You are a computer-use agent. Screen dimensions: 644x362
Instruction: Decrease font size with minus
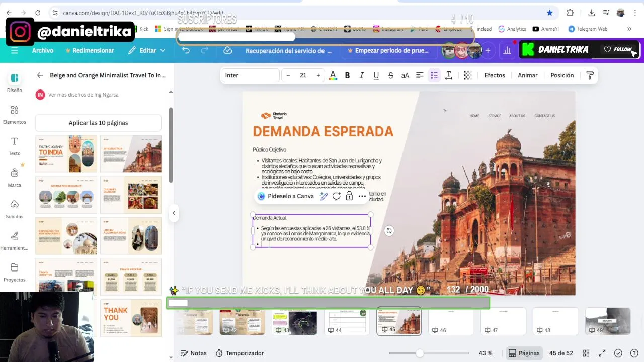pyautogui.click(x=288, y=75)
